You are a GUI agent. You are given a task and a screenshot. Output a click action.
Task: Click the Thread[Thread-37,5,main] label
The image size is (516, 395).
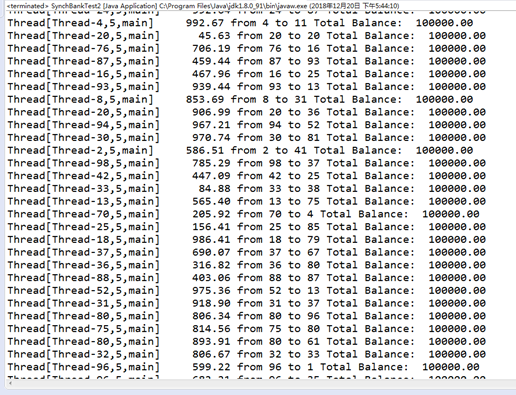[x=84, y=252]
